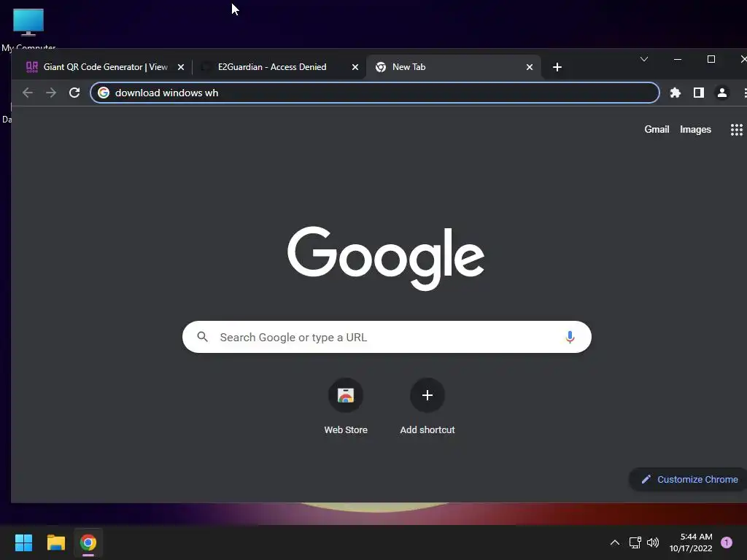The width and height of the screenshot is (747, 560).
Task: Open the tab search chevron
Action: tap(644, 59)
